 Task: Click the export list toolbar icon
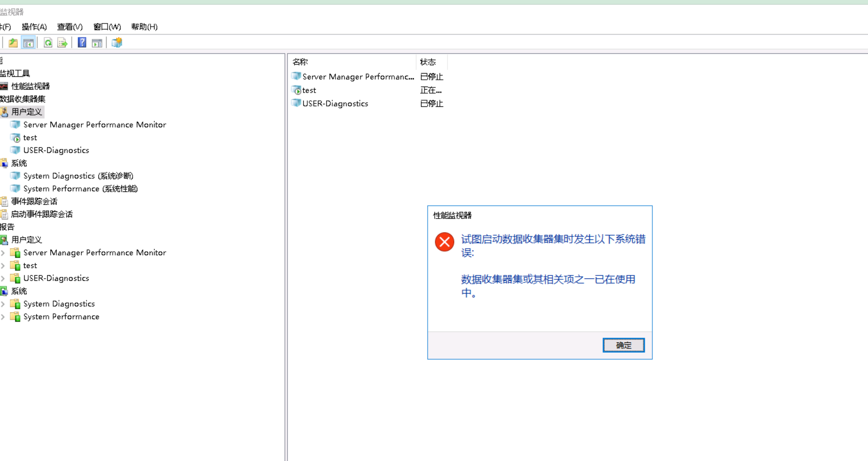[x=62, y=42]
